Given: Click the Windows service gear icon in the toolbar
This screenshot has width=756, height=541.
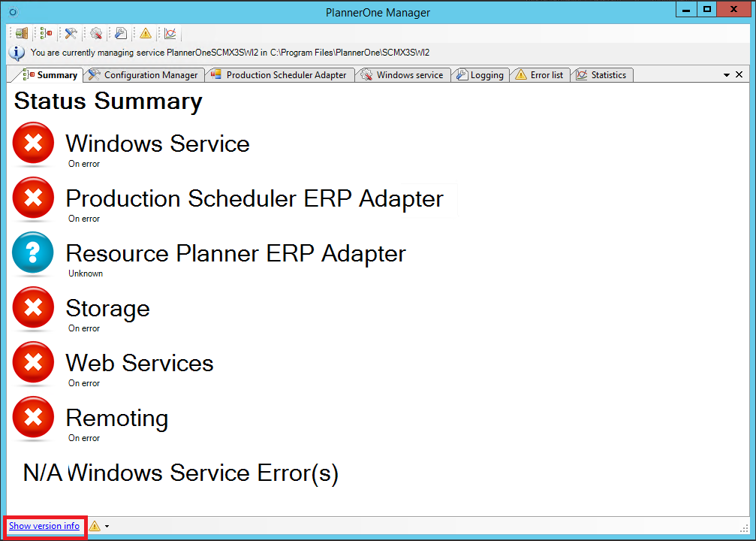Looking at the screenshot, I should 96,33.
